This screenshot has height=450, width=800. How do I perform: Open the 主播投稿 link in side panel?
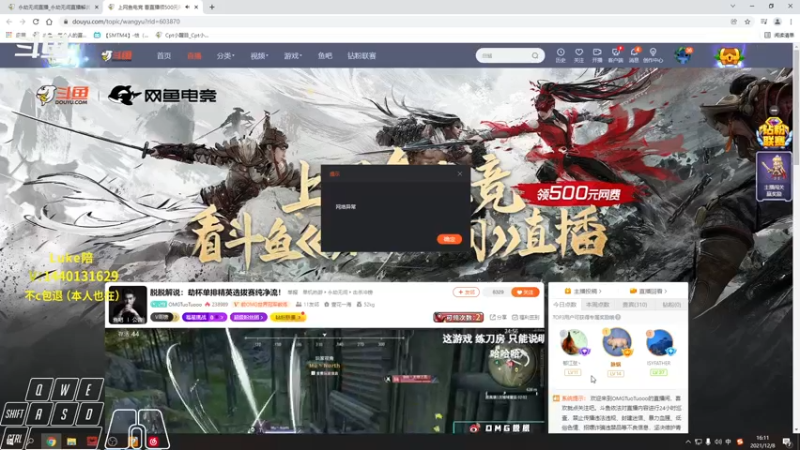pyautogui.click(x=583, y=291)
